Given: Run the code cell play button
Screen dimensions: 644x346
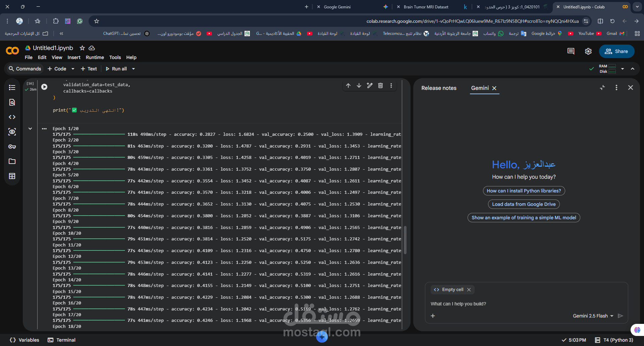Looking at the screenshot, I should 44,87.
